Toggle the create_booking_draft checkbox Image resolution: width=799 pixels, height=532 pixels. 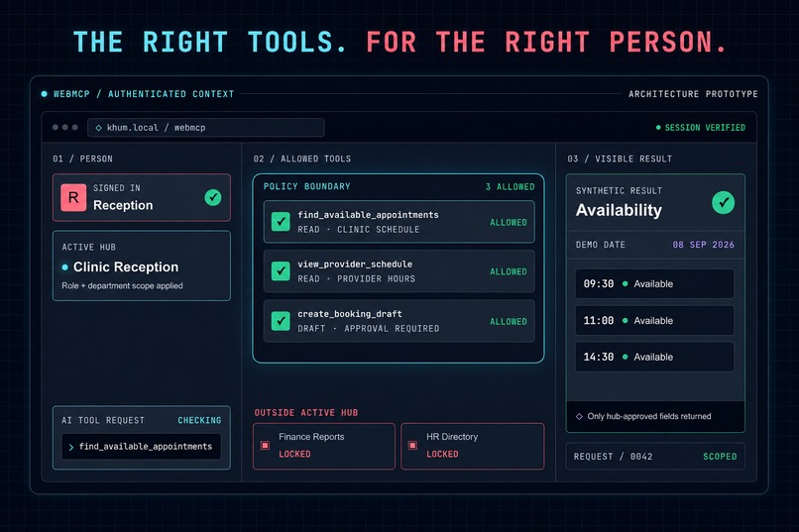pos(281,321)
